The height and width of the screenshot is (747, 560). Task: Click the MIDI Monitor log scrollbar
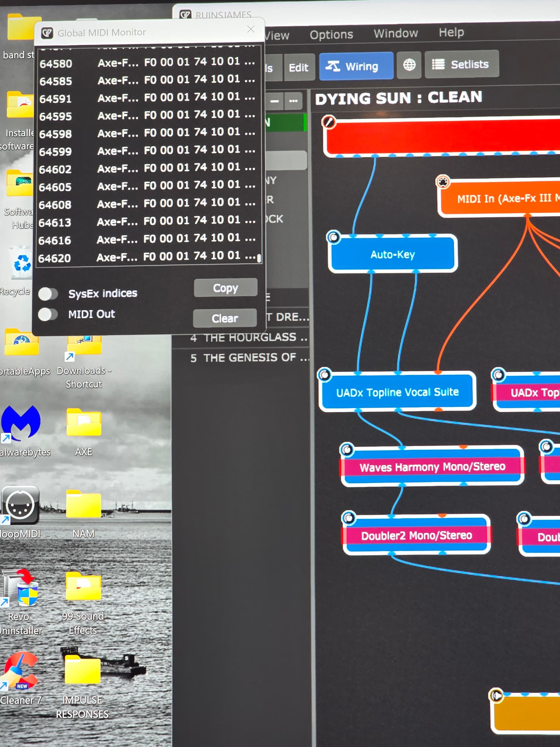click(x=259, y=258)
